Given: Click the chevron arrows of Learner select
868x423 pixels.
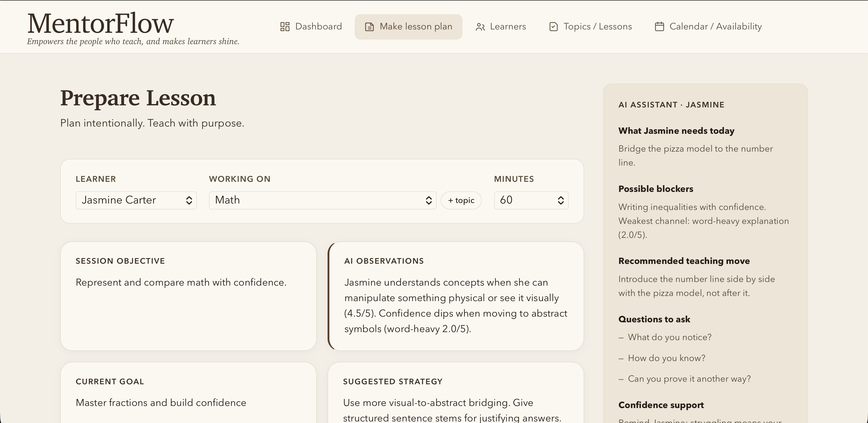Looking at the screenshot, I should (x=189, y=200).
